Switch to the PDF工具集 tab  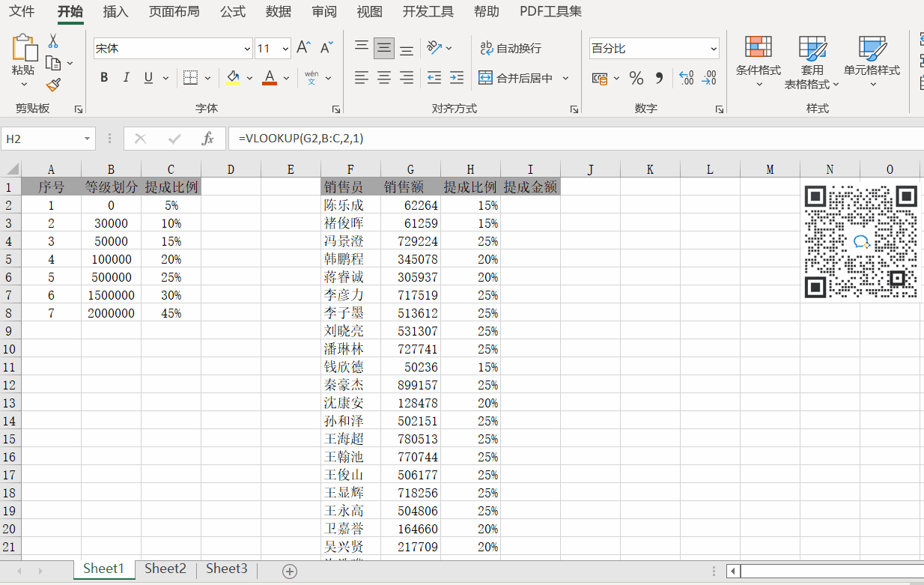pos(550,11)
